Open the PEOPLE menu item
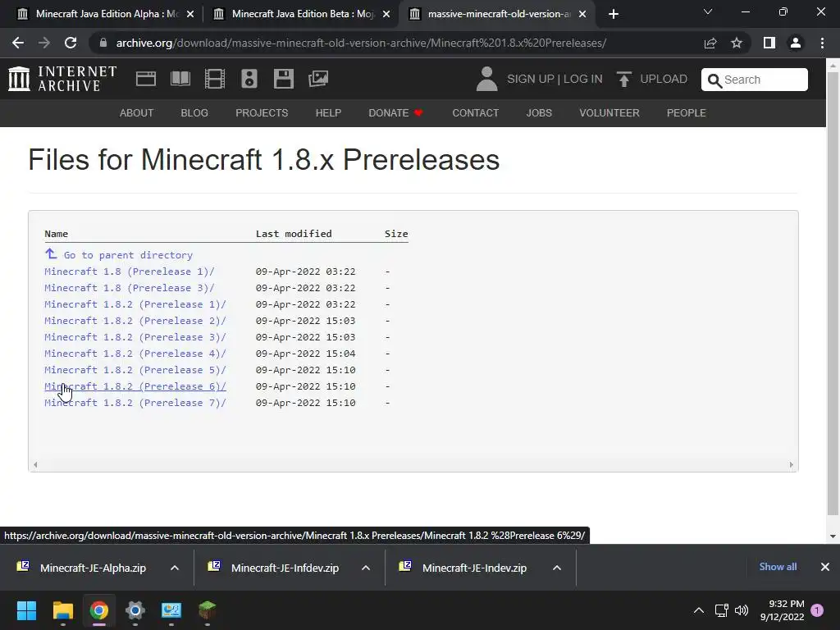This screenshot has height=630, width=840. (687, 113)
